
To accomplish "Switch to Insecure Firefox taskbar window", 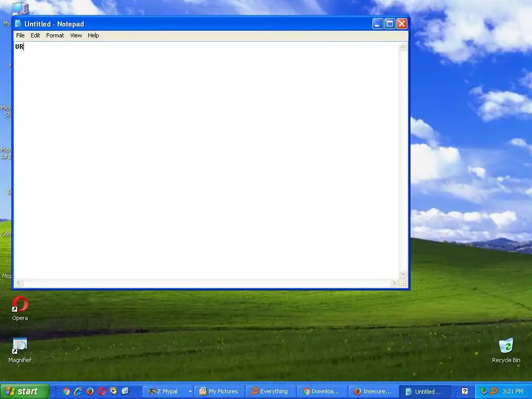I will 374,391.
